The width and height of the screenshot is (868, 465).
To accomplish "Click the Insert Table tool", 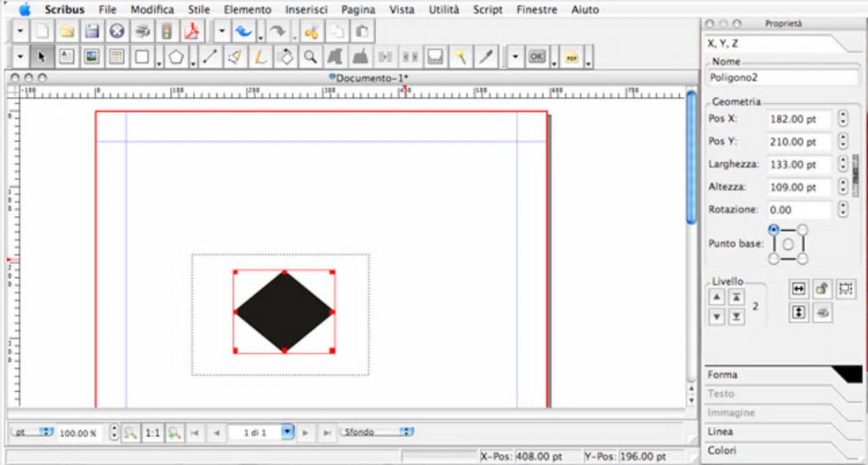I will (116, 57).
